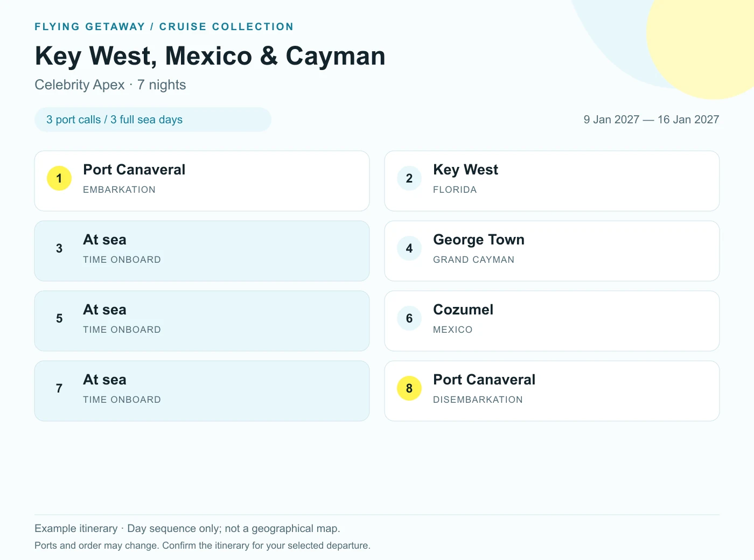Screen dimensions: 754x560
Task: Click the 'MEXICO' label
Action: pos(453,330)
